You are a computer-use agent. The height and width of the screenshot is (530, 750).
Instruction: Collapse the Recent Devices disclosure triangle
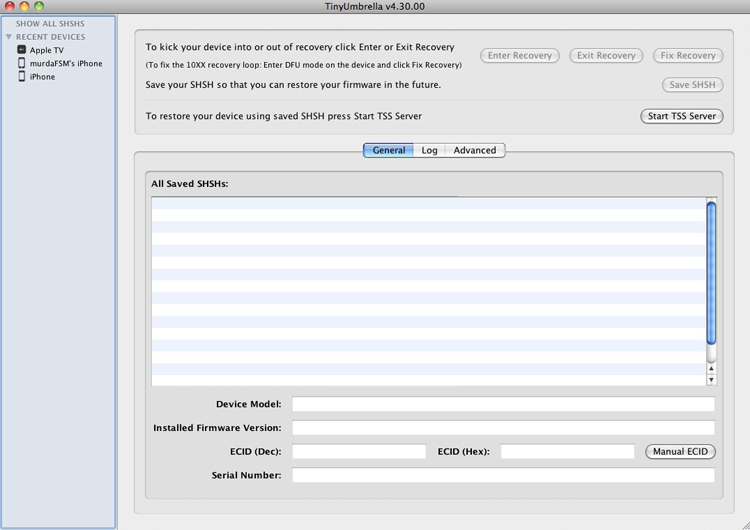[9, 36]
